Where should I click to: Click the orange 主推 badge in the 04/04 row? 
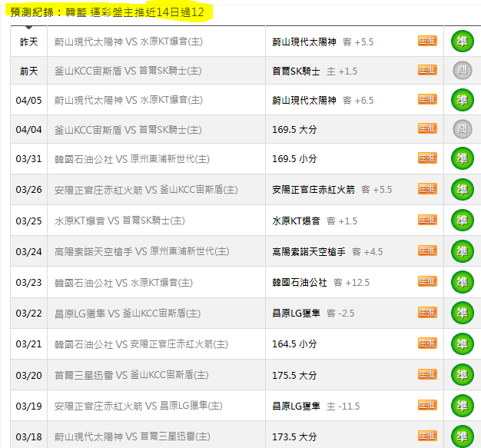[x=427, y=128]
